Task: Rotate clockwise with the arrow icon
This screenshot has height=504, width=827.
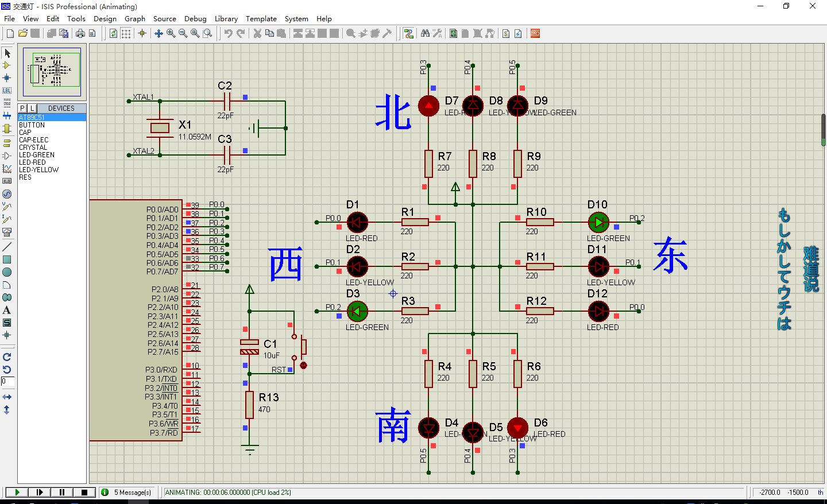Action: pos(7,357)
